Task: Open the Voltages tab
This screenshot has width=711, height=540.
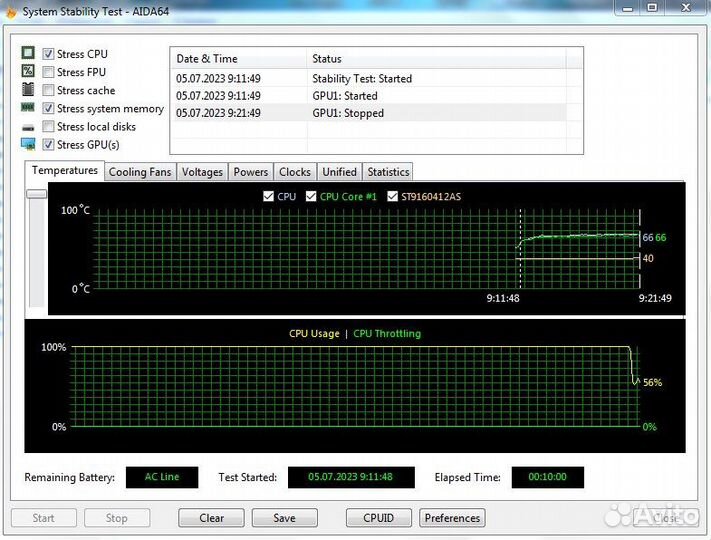Action: click(x=202, y=172)
